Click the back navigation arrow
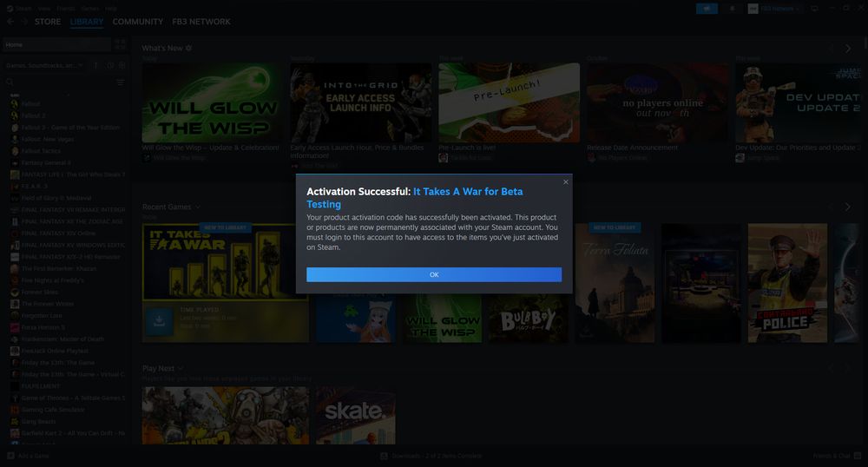Image resolution: width=868 pixels, height=467 pixels. click(x=11, y=22)
